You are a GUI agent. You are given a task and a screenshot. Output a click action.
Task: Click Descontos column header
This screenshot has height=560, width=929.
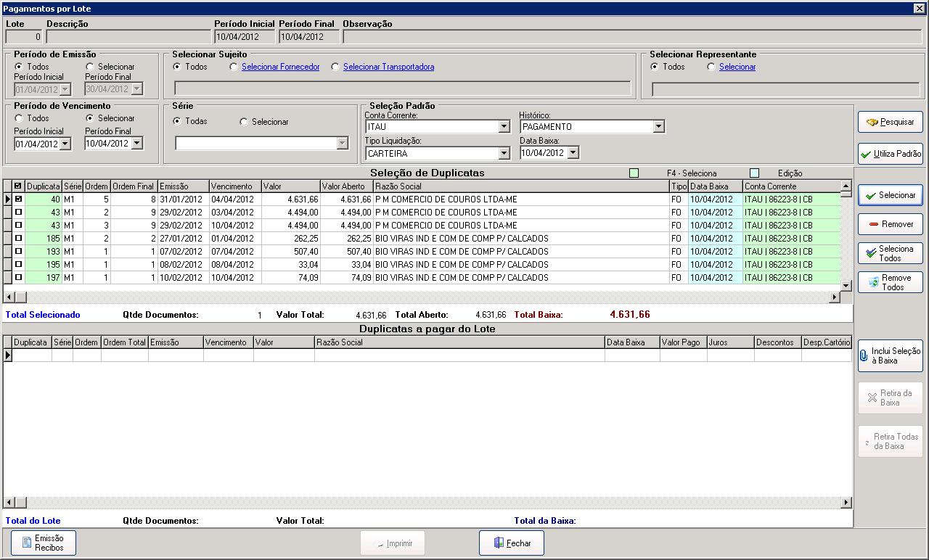coord(777,342)
